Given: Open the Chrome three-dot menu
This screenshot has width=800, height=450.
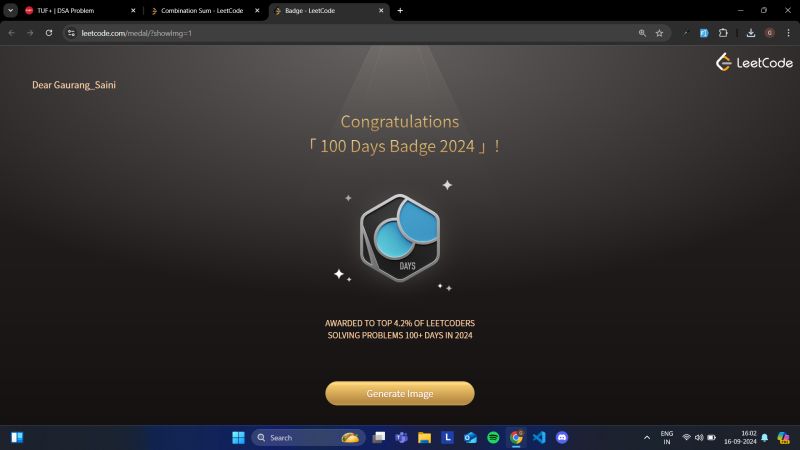Looking at the screenshot, I should coord(788,33).
